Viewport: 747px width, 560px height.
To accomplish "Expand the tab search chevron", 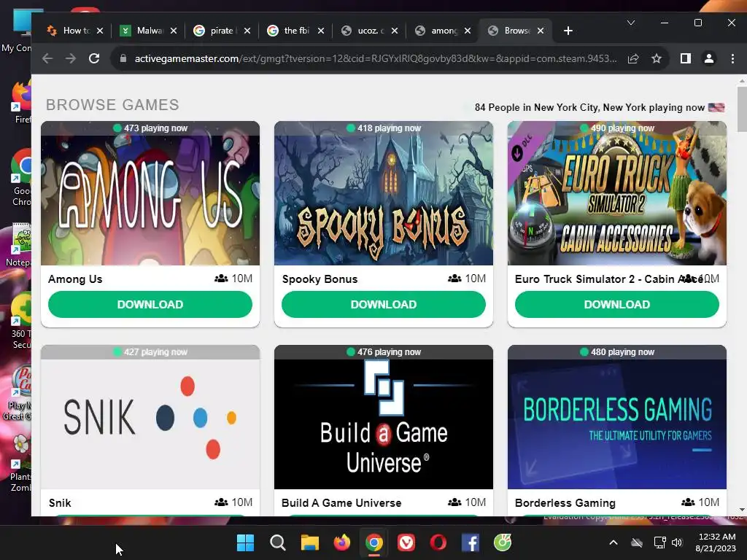I will (x=631, y=23).
